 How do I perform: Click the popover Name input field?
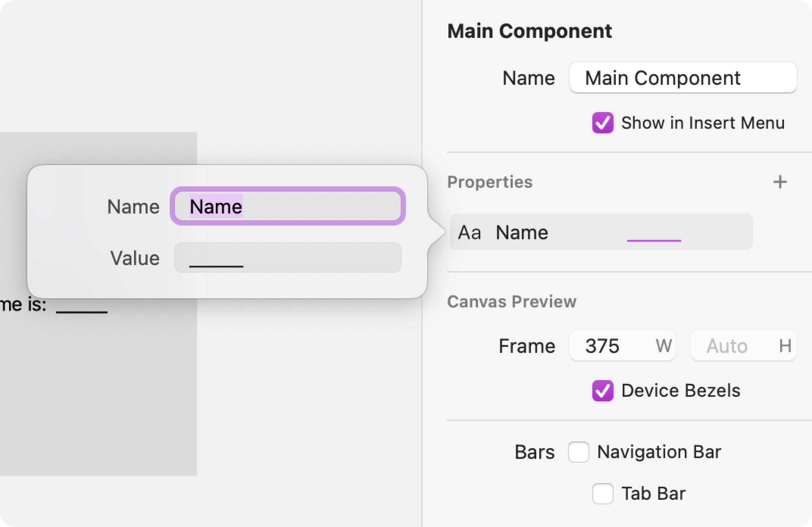[288, 206]
